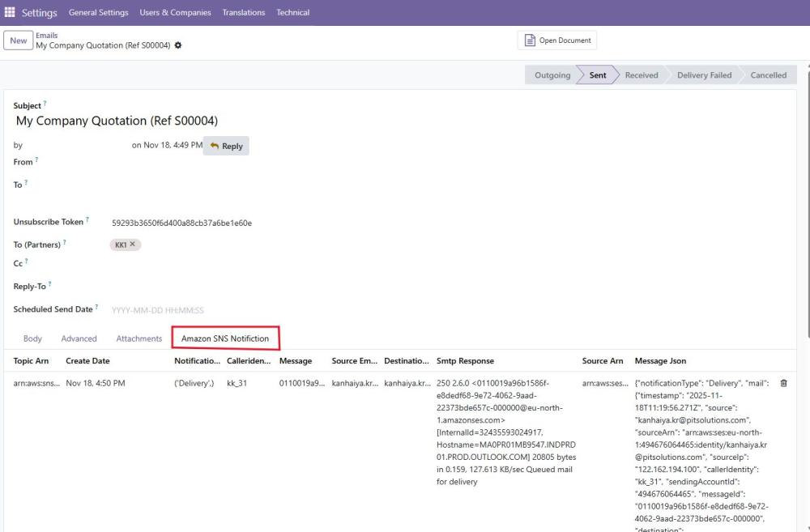Switch to the Body tab

(x=32, y=338)
